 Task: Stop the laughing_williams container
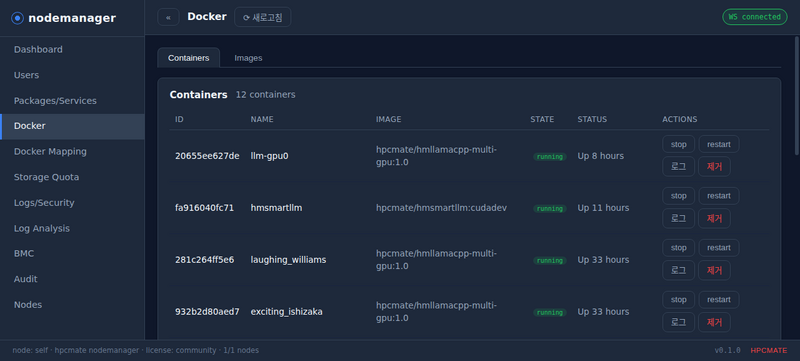pyautogui.click(x=679, y=248)
